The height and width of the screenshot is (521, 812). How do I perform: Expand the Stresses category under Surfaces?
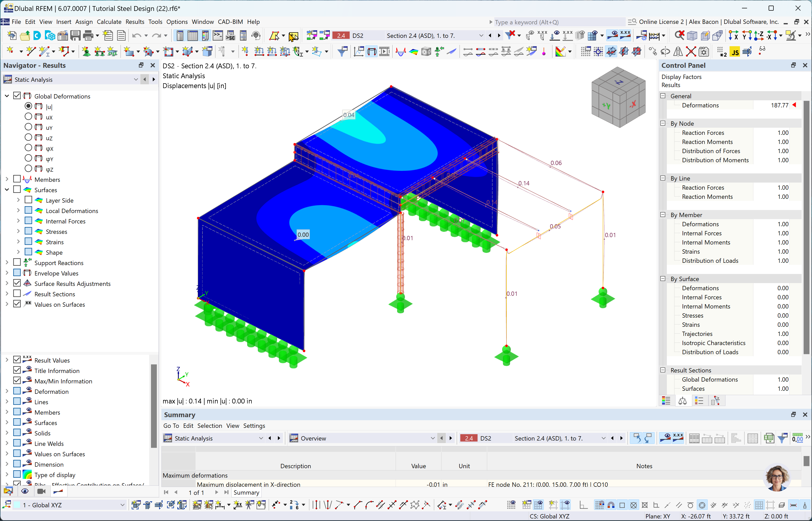(x=19, y=232)
